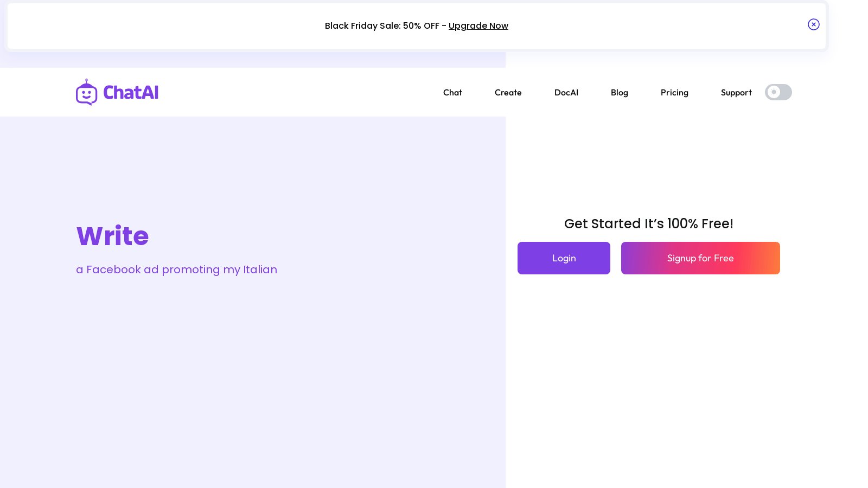The width and height of the screenshot is (868, 488).
Task: Toggle the dark mode switch
Action: click(x=778, y=92)
